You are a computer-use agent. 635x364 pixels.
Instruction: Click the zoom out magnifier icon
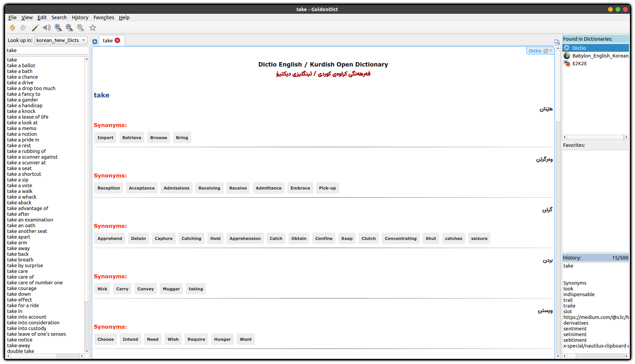[x=69, y=28]
